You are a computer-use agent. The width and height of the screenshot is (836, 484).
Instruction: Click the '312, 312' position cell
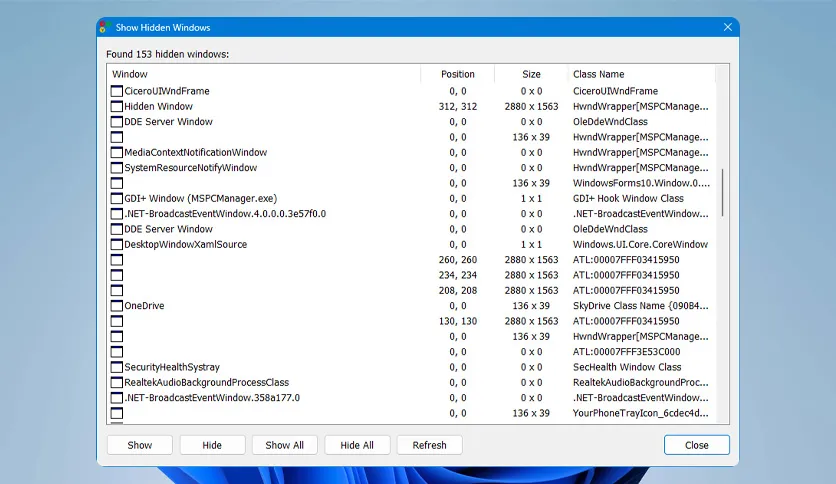(458, 107)
